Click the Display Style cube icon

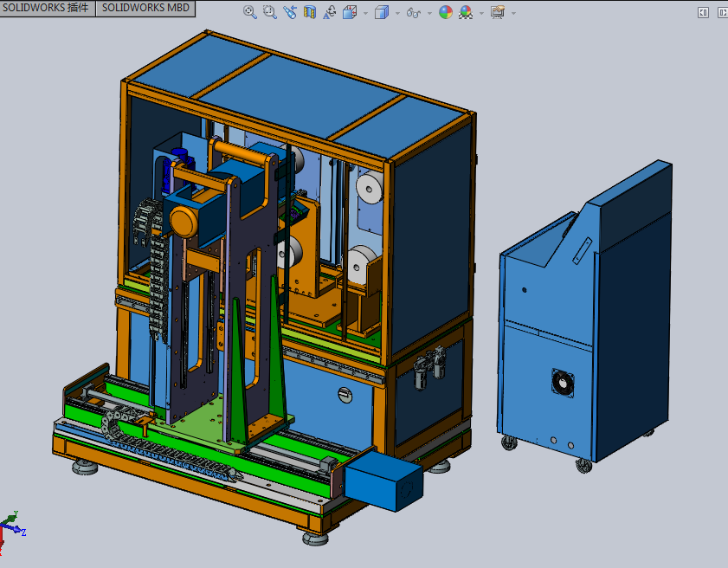pos(381,12)
